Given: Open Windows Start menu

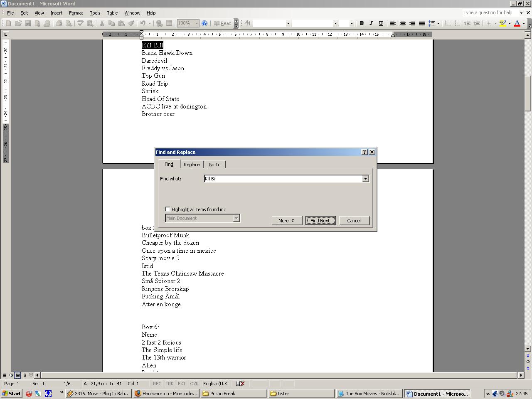Looking at the screenshot, I should (12, 394).
